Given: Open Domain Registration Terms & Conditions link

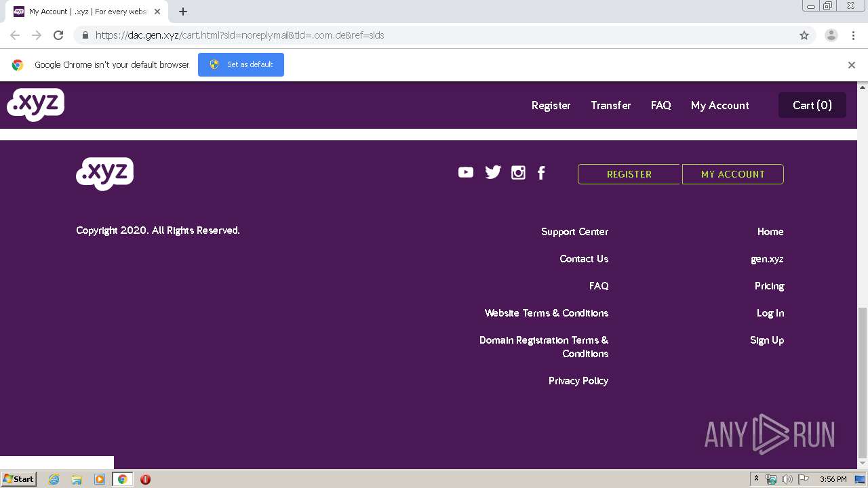Looking at the screenshot, I should (x=544, y=347).
